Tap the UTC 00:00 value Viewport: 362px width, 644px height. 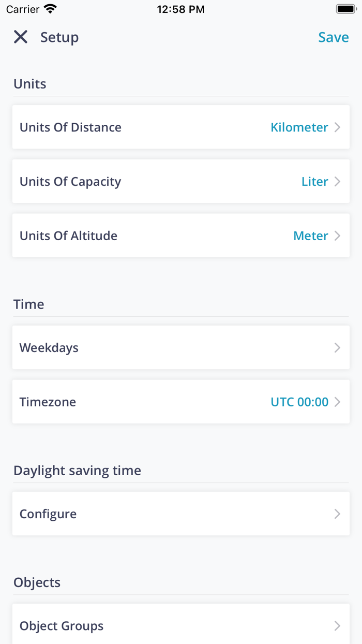coord(299,402)
